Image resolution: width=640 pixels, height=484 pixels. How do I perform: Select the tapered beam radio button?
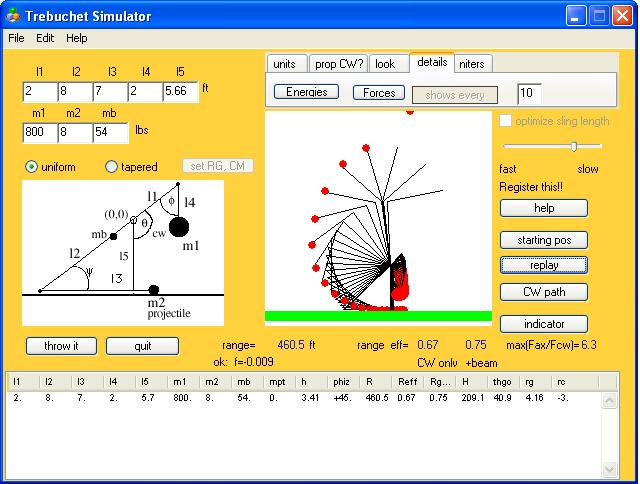pos(112,167)
